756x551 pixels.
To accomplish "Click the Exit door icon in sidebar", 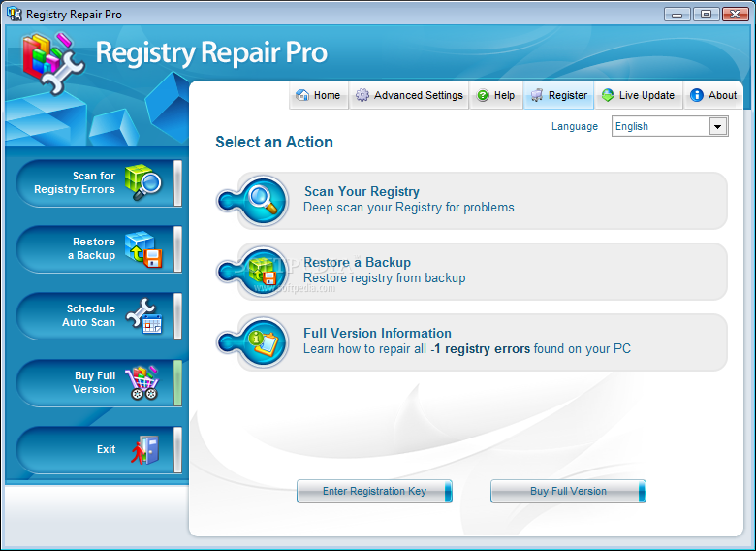I will click(x=145, y=450).
